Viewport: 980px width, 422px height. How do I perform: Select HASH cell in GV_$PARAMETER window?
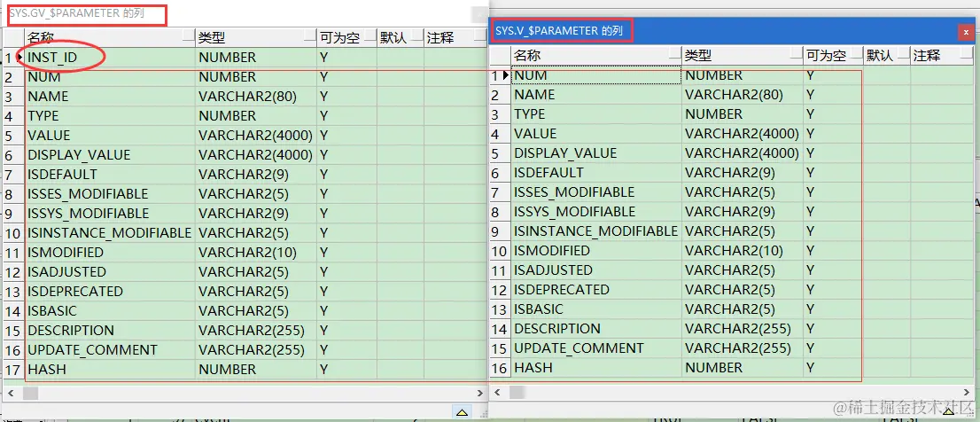[110, 370]
